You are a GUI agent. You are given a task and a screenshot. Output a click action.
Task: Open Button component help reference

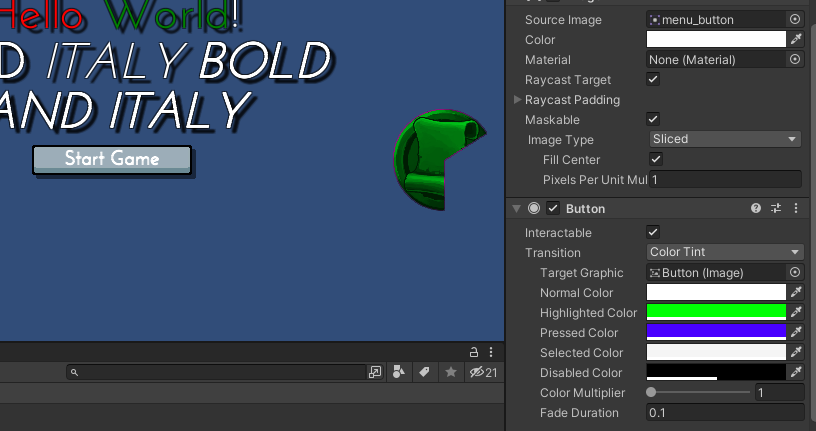pos(756,209)
